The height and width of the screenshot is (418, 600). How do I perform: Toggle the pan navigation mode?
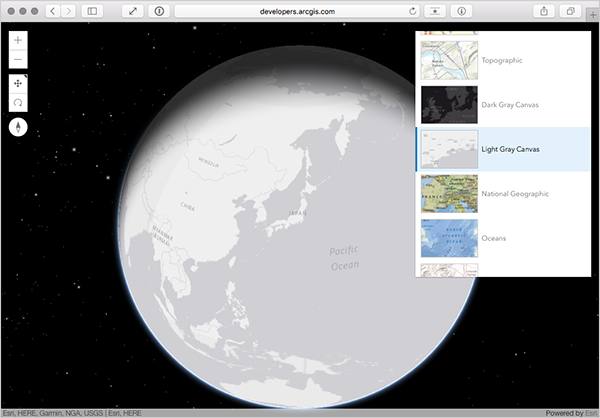(x=18, y=84)
